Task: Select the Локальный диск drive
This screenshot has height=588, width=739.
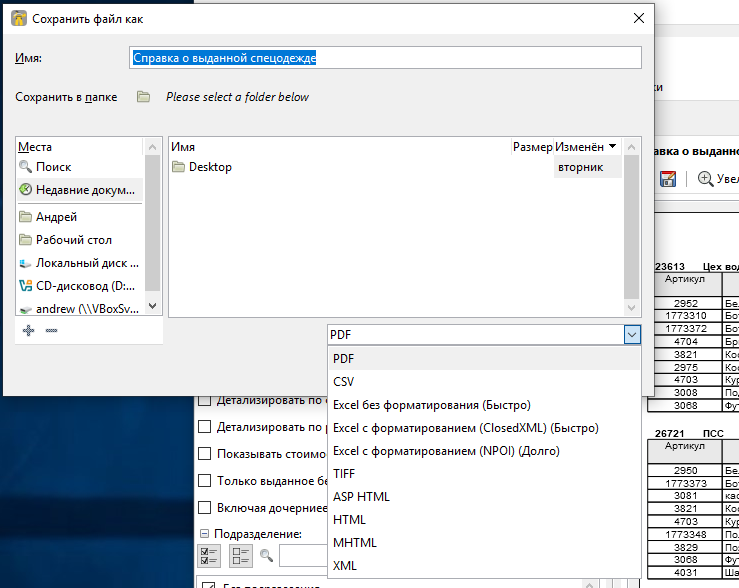Action: (x=80, y=263)
